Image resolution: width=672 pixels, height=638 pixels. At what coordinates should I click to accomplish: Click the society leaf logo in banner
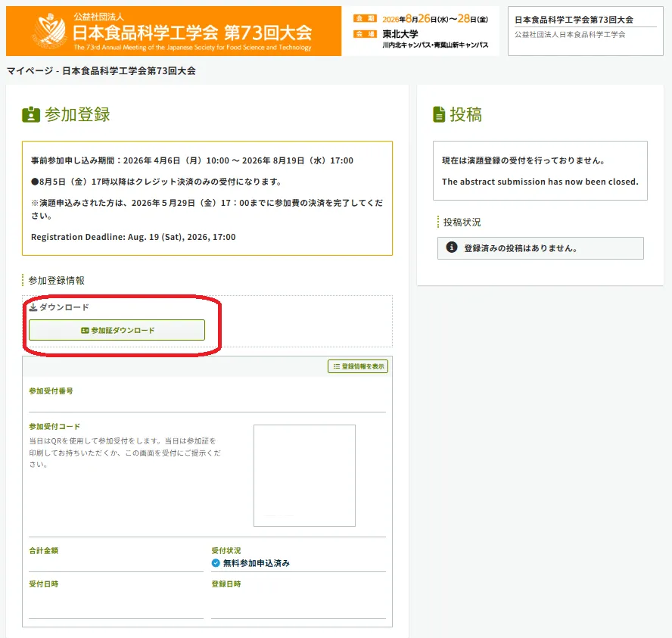coord(51,30)
